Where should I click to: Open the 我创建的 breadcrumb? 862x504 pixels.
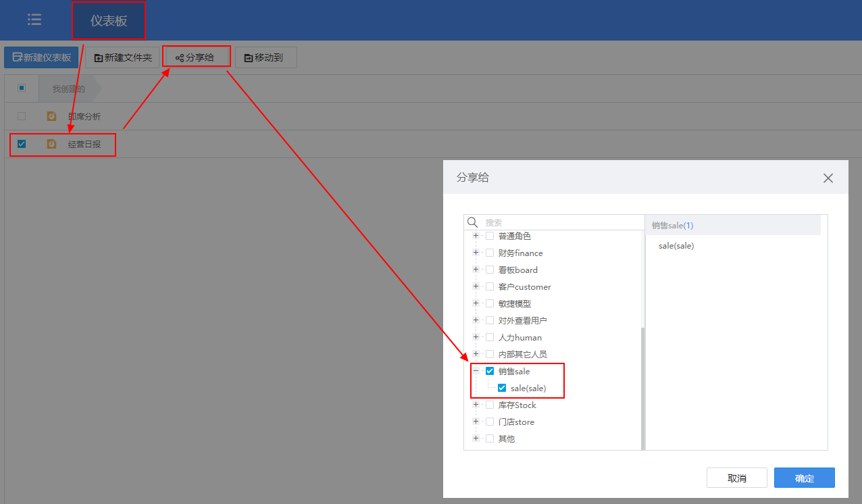tap(69, 89)
